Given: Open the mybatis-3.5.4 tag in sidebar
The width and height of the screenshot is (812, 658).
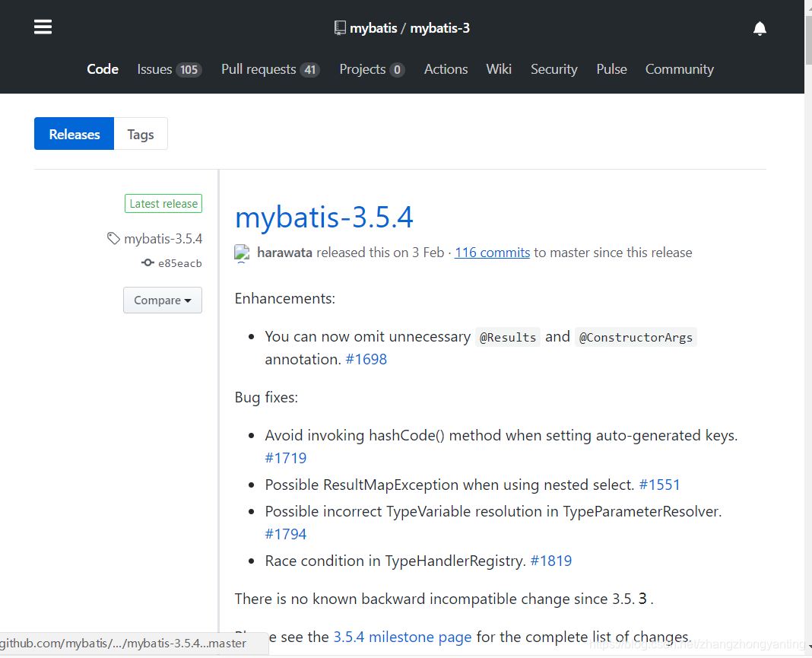Looking at the screenshot, I should [163, 239].
